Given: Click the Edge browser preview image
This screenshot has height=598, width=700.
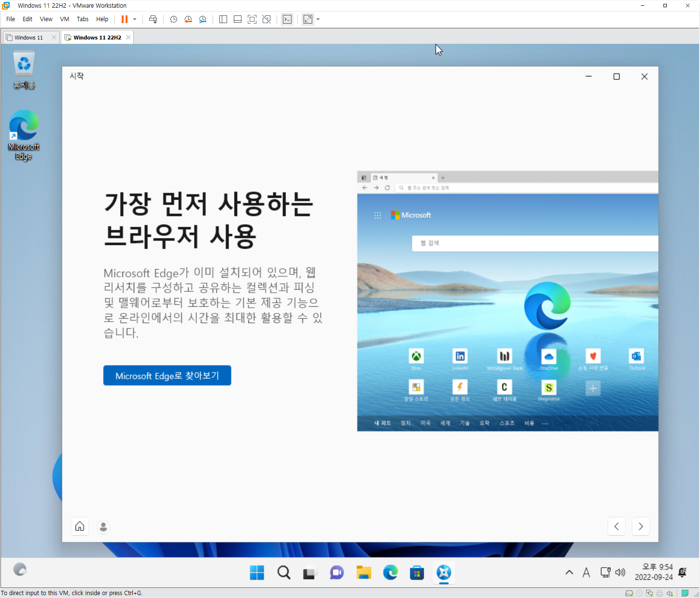Looking at the screenshot, I should [x=508, y=301].
